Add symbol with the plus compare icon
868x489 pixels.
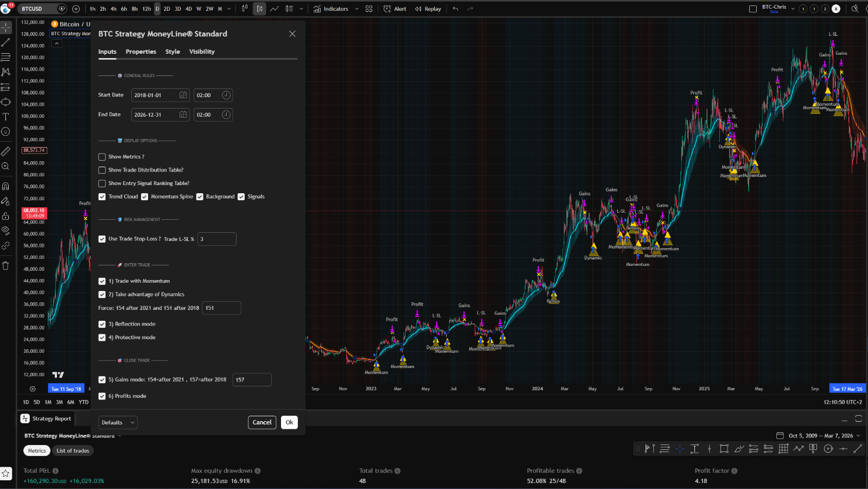coord(76,9)
